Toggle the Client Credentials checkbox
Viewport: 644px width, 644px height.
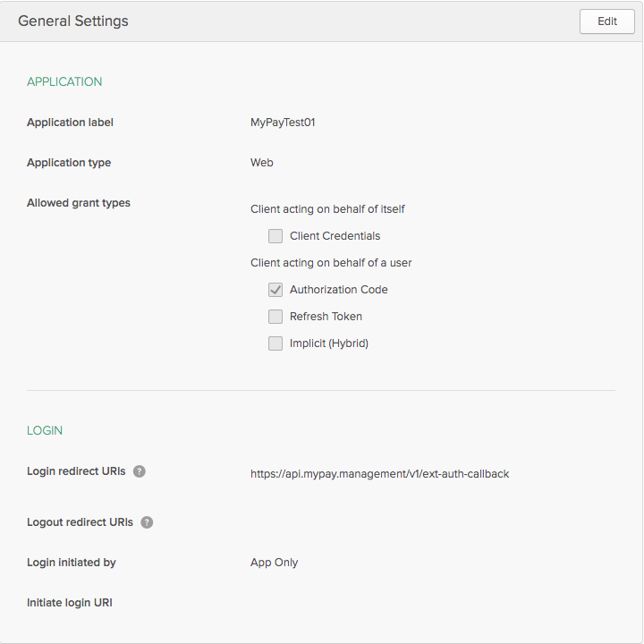pyautogui.click(x=275, y=236)
